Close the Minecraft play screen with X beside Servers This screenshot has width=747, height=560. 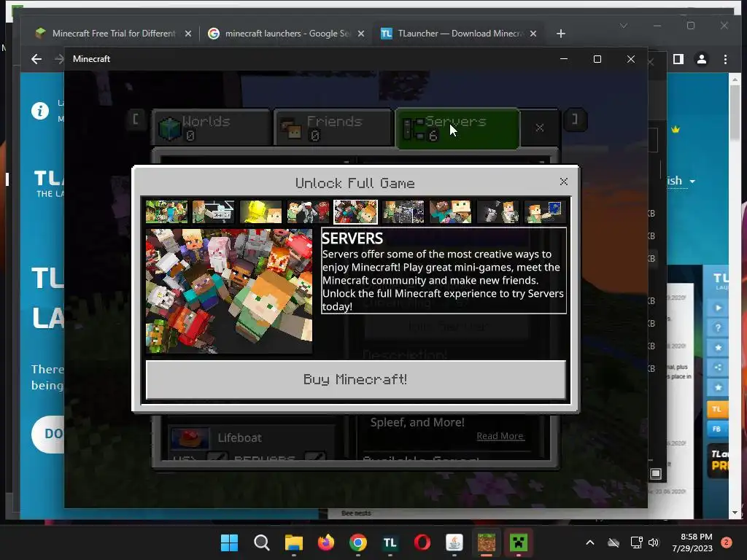tap(539, 128)
